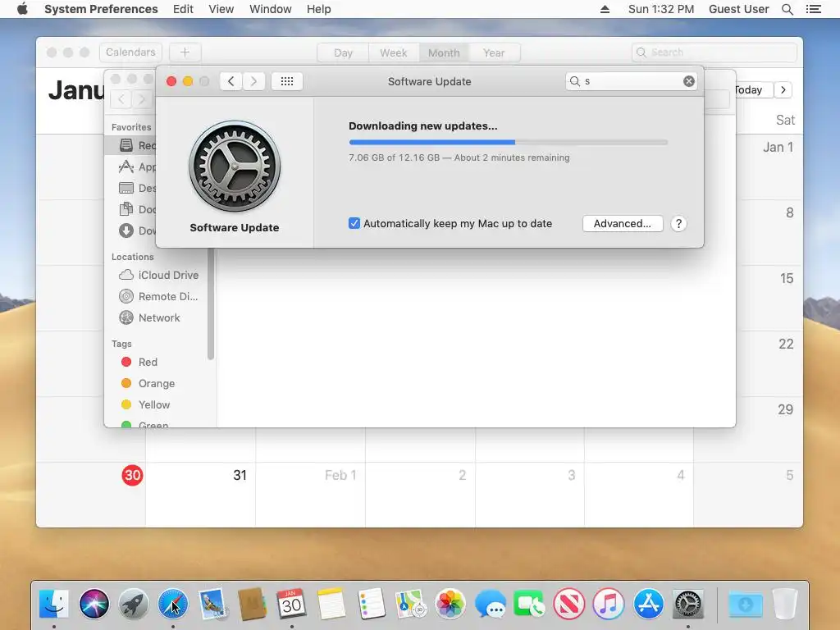840x630 pixels.
Task: Select Feb 1 in Calendar grid
Action: [x=340, y=475]
